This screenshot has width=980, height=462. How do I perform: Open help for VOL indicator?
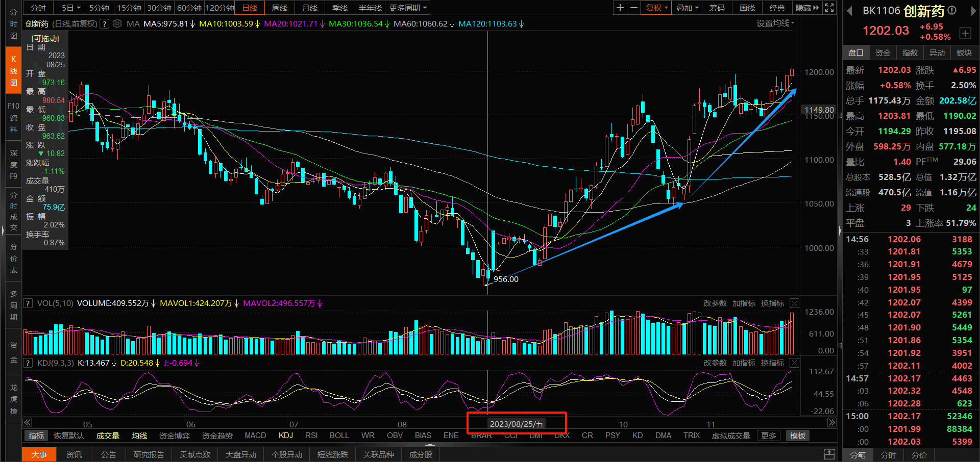28,303
